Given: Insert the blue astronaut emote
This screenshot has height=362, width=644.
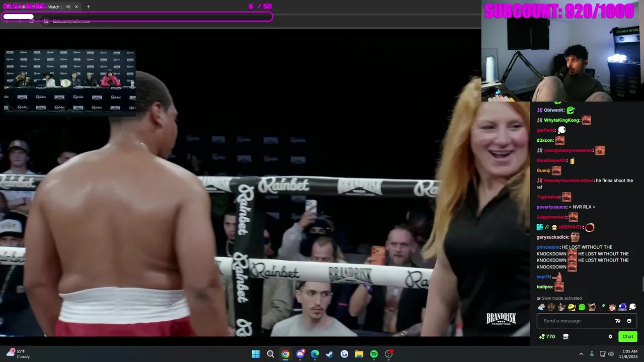Looking at the screenshot, I should 623,307.
